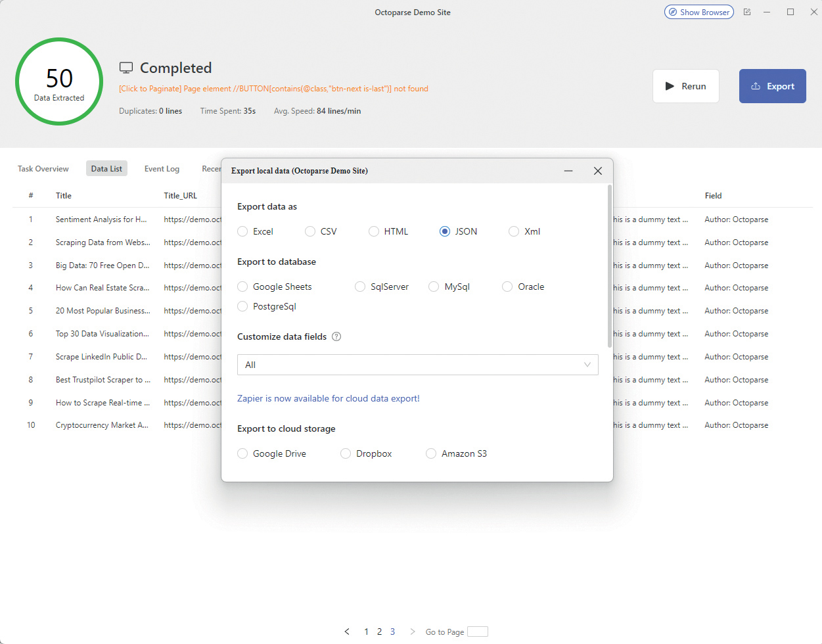The image size is (822, 644).
Task: Click row 'Top 30 Data Visualization...'
Action: click(103, 334)
